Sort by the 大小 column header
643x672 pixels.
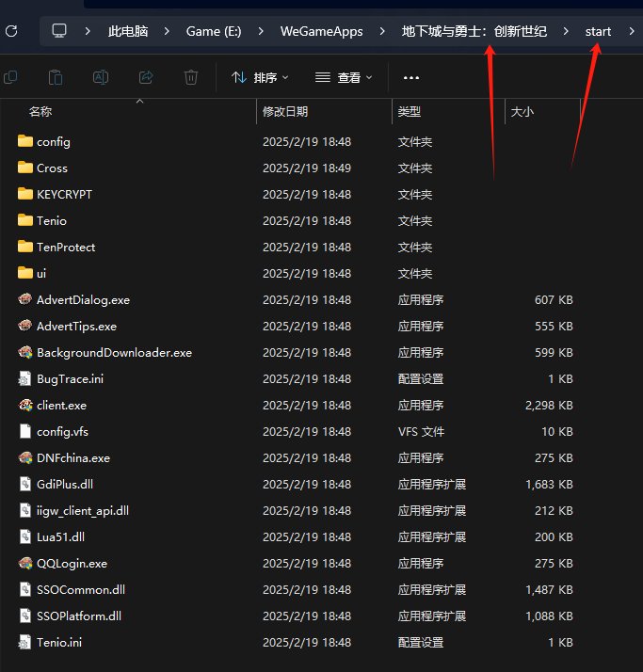click(x=522, y=112)
